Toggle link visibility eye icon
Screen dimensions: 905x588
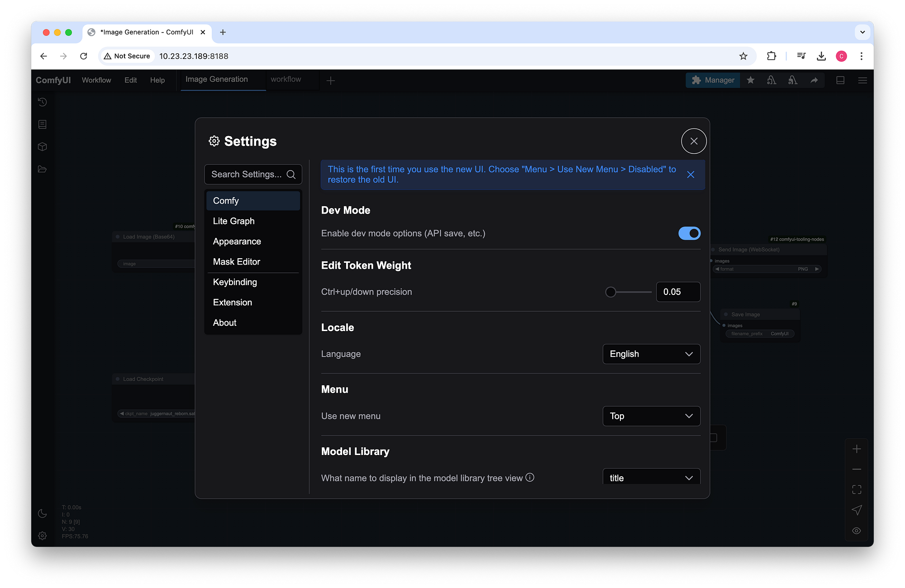857,531
